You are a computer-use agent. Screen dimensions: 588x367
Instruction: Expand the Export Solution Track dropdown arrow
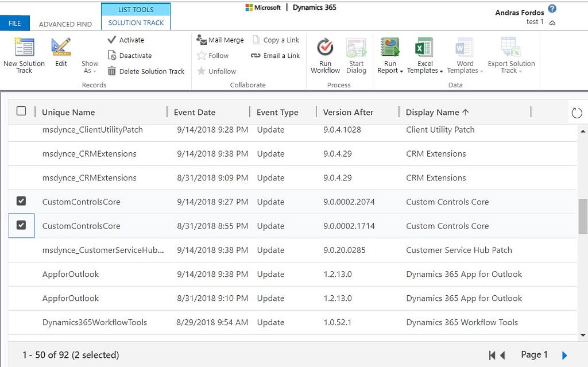(520, 71)
